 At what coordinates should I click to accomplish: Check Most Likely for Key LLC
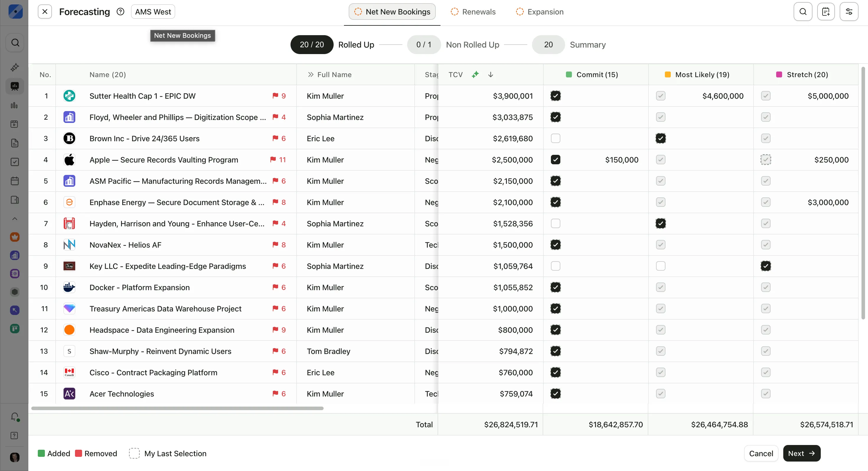(661, 266)
